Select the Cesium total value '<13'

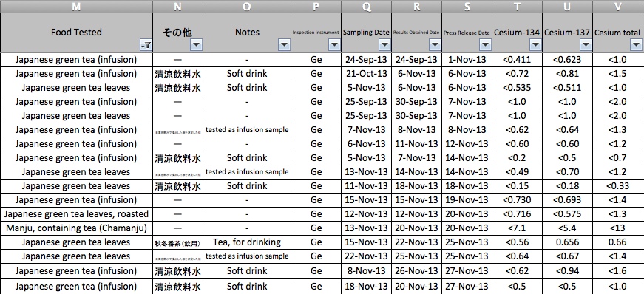[x=618, y=228]
